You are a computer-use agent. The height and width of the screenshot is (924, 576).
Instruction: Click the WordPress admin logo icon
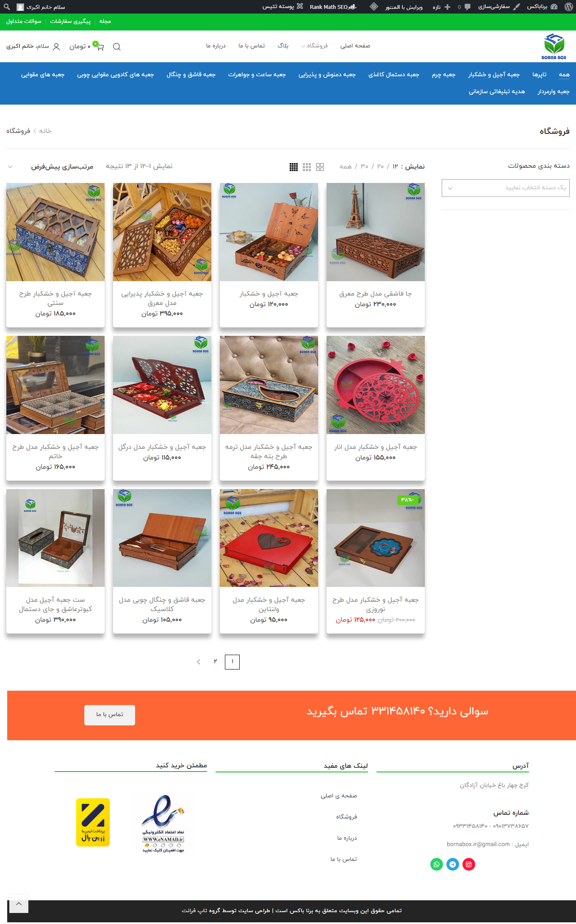coord(568,7)
